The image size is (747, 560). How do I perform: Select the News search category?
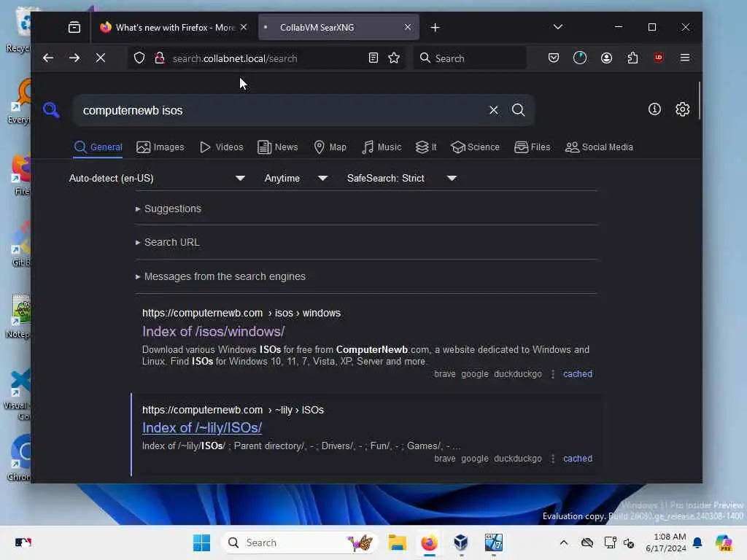point(278,147)
